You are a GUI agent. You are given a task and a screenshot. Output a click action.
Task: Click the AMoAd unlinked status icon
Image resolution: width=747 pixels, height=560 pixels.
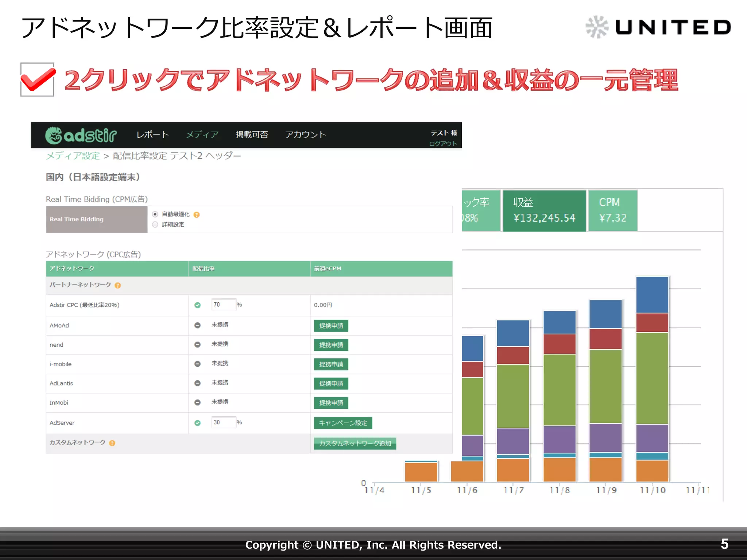(x=197, y=325)
